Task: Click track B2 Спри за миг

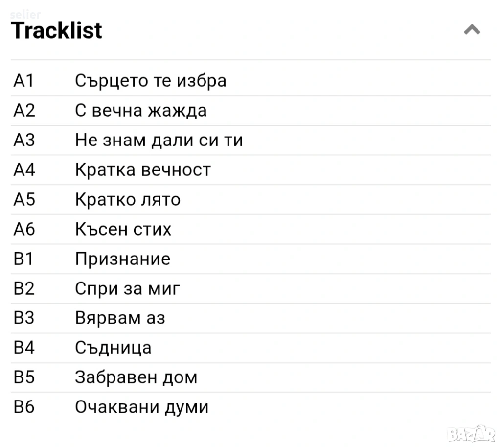Action: point(127,289)
